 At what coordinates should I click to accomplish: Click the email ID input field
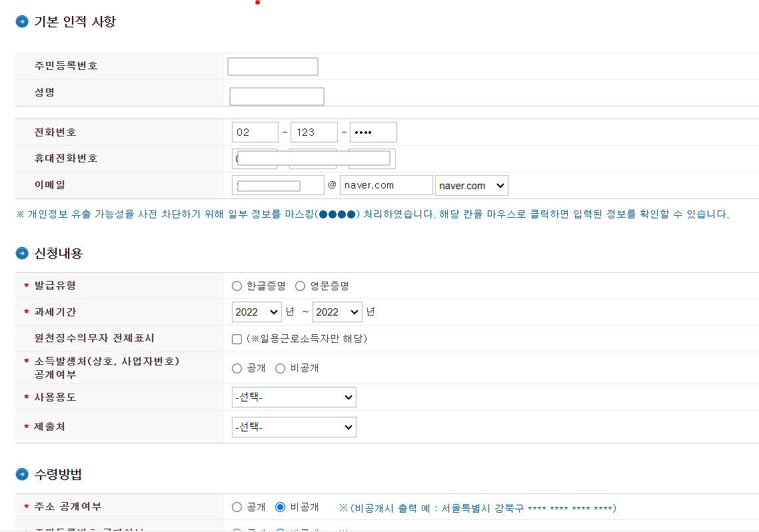[x=278, y=184]
